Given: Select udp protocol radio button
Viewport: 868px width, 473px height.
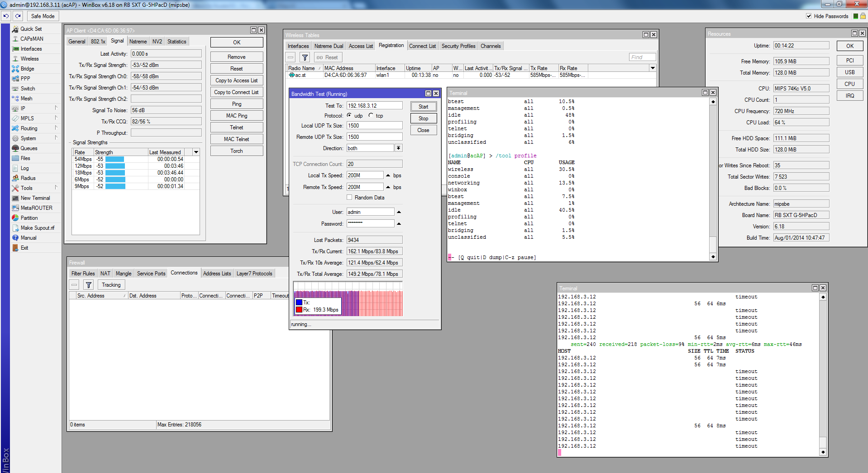Looking at the screenshot, I should pos(349,115).
